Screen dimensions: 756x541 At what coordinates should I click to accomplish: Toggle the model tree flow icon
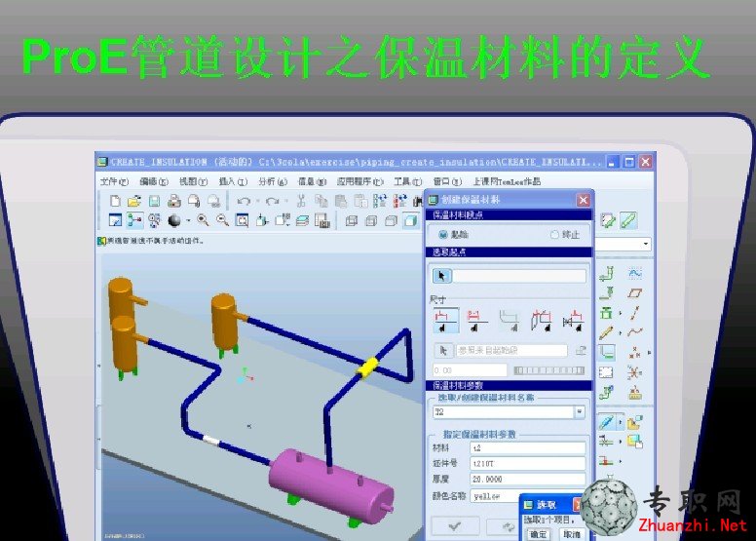(x=134, y=220)
